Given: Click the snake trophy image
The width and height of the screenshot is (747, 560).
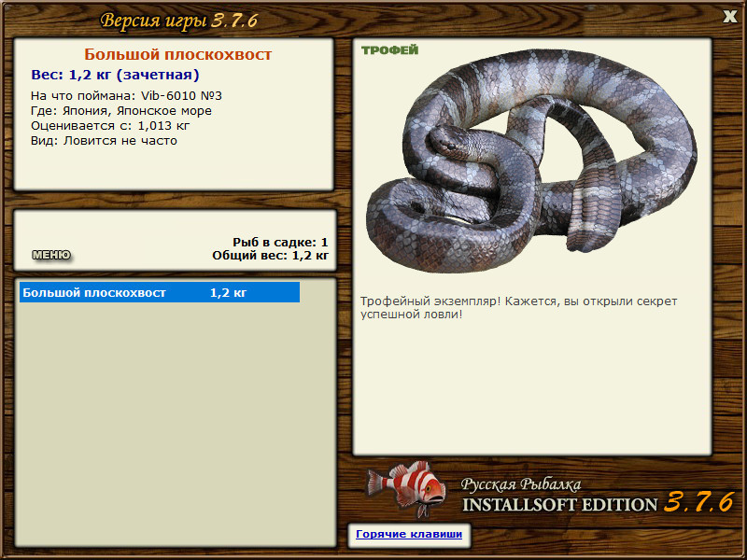Looking at the screenshot, I should pos(530,161).
